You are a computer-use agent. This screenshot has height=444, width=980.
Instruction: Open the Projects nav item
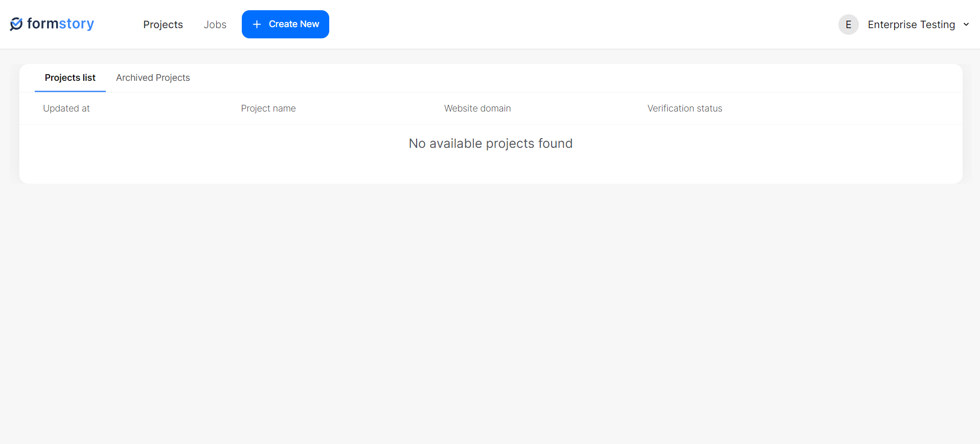coord(163,25)
